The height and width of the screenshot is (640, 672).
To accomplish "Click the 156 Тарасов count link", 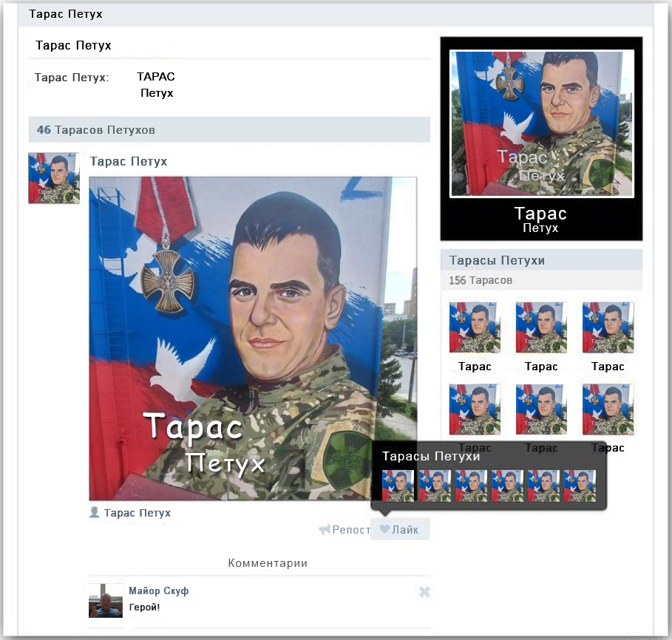I will (x=481, y=280).
